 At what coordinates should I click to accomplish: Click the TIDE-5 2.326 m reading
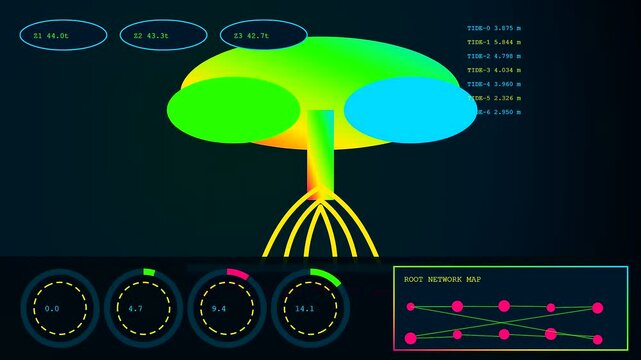[x=494, y=98]
